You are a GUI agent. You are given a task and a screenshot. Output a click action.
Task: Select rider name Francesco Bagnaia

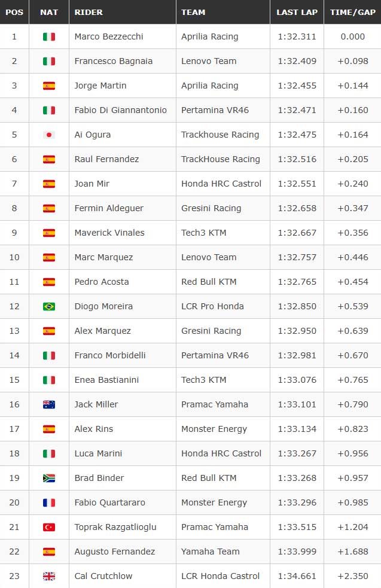pos(113,61)
